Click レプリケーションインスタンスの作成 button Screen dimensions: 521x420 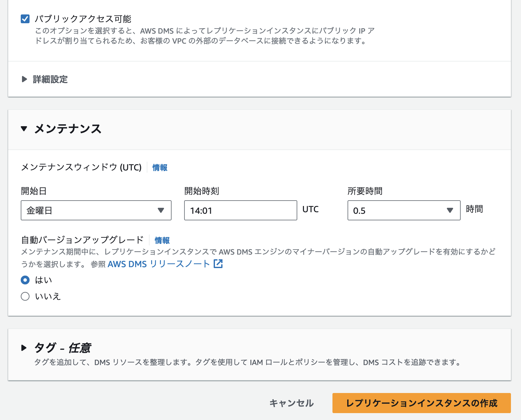(422, 403)
